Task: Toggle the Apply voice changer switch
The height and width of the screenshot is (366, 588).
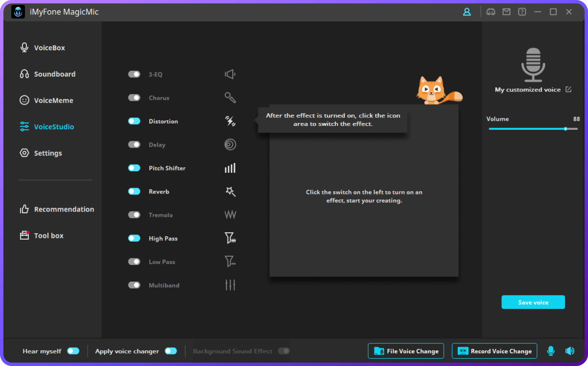Action: pos(171,351)
